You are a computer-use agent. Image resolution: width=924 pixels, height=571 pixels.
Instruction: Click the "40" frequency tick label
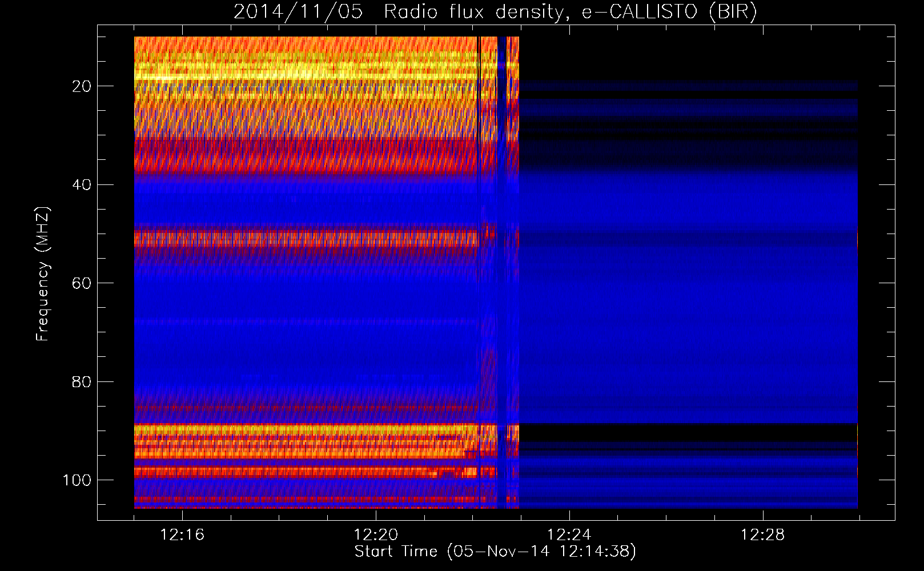click(x=82, y=185)
